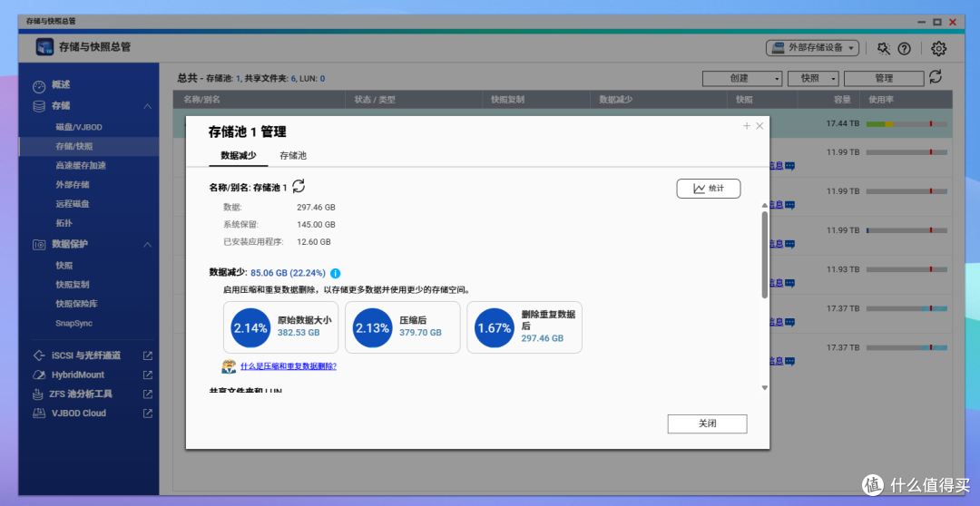This screenshot has width=980, height=506.
Task: Open ZFS 池分析工具 external link icon
Action: coord(148,394)
